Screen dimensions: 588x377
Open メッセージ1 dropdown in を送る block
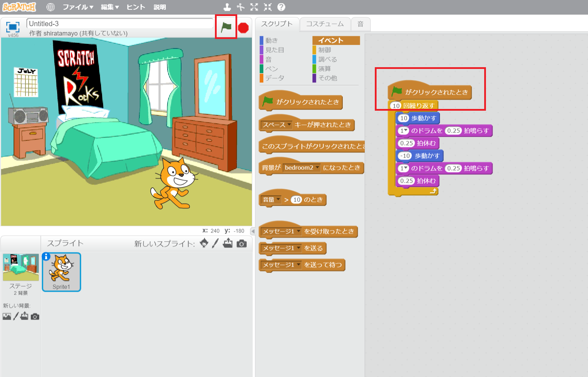(x=281, y=248)
